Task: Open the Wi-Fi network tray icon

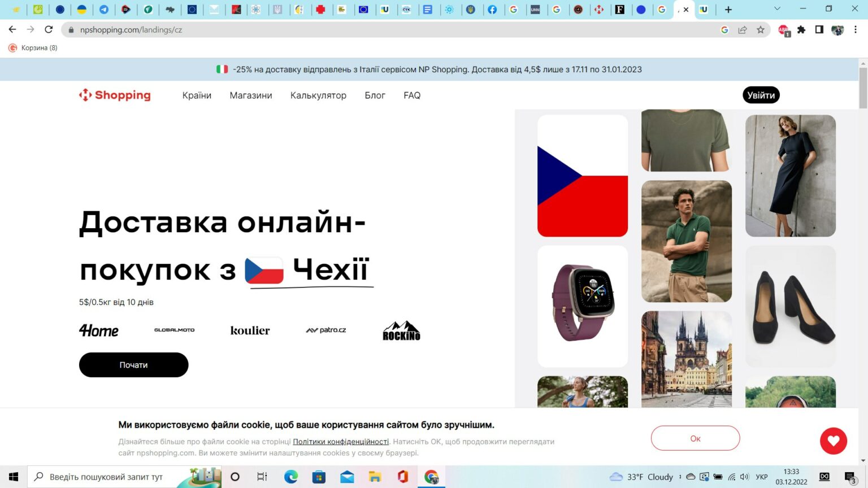Action: coord(732,477)
